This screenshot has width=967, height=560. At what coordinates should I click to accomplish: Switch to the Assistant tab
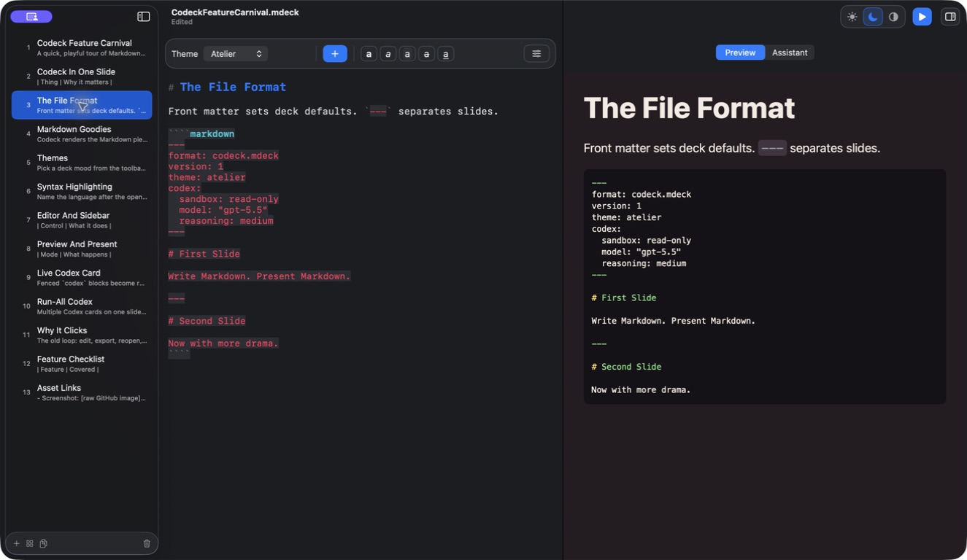click(x=790, y=52)
